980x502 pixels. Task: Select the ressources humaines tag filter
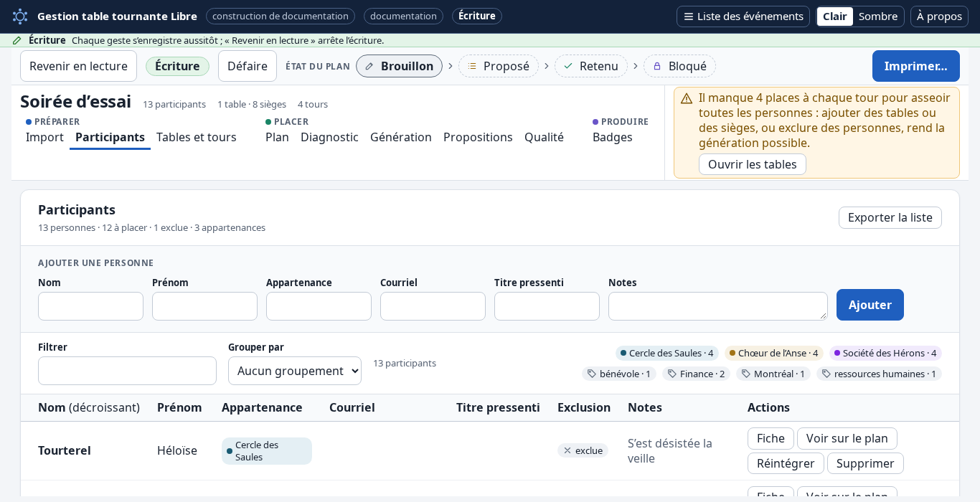879,374
